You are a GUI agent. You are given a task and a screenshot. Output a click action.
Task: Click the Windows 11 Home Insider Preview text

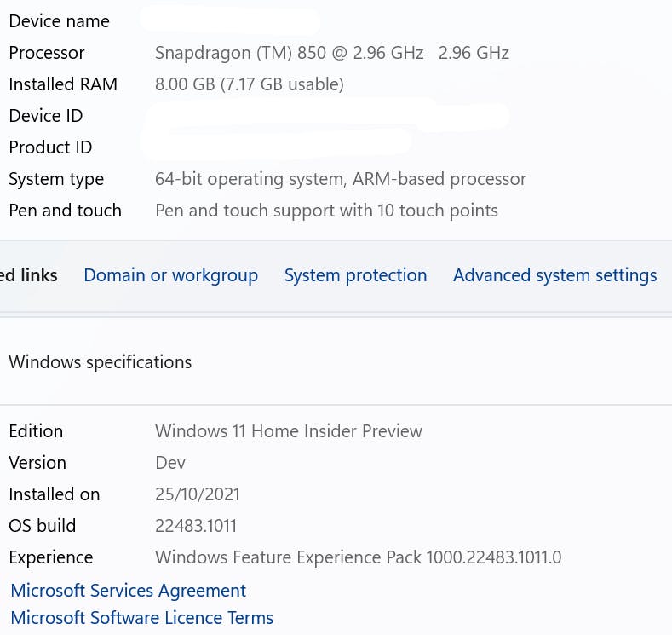(289, 431)
